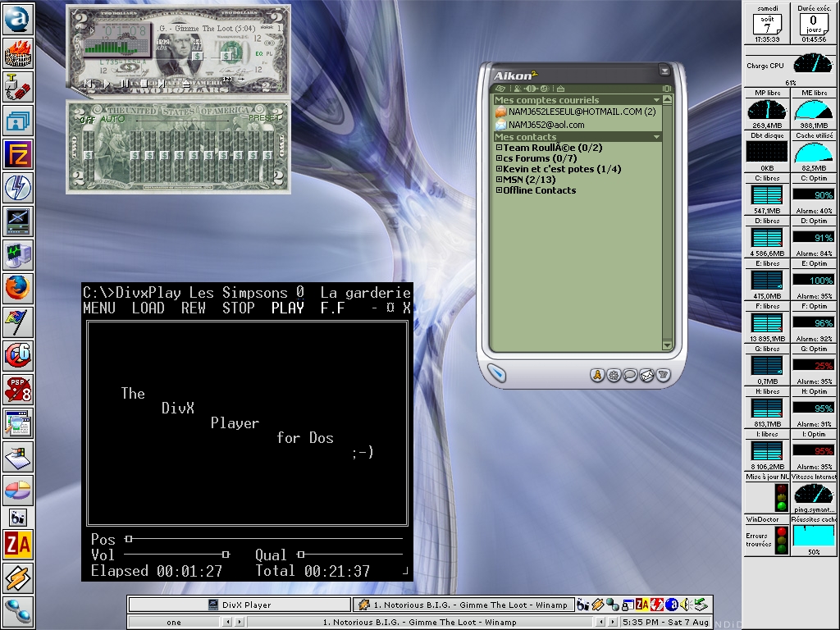This screenshot has width=840, height=630.
Task: Click the envelope mail button in Aikon
Action: [646, 375]
